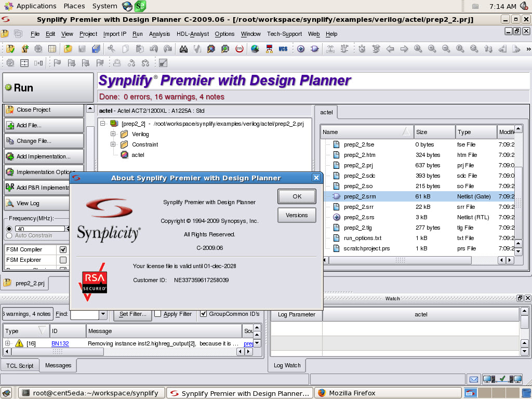This screenshot has height=399, width=532.
Task: Click OK in the About dialog
Action: [x=297, y=196]
